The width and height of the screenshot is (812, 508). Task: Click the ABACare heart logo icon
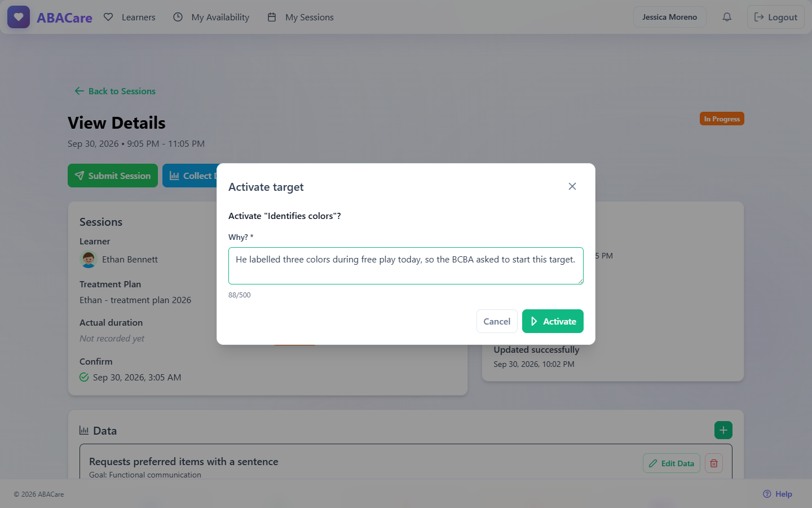pyautogui.click(x=19, y=17)
